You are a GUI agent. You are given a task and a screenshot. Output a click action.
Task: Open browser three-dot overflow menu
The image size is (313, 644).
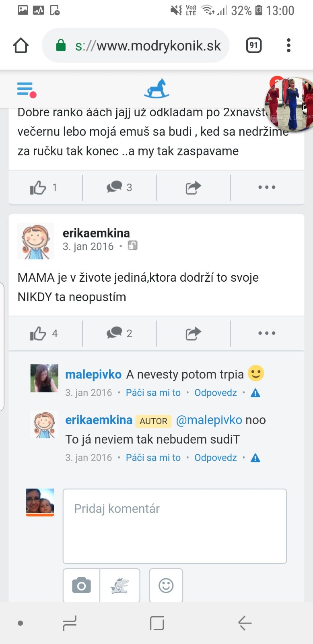click(288, 45)
